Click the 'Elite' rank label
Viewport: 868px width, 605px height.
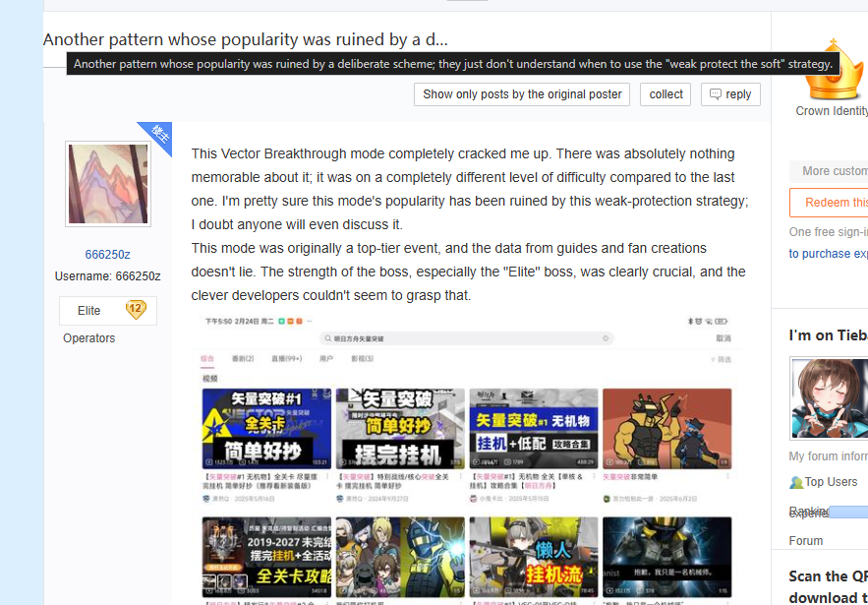tap(89, 310)
